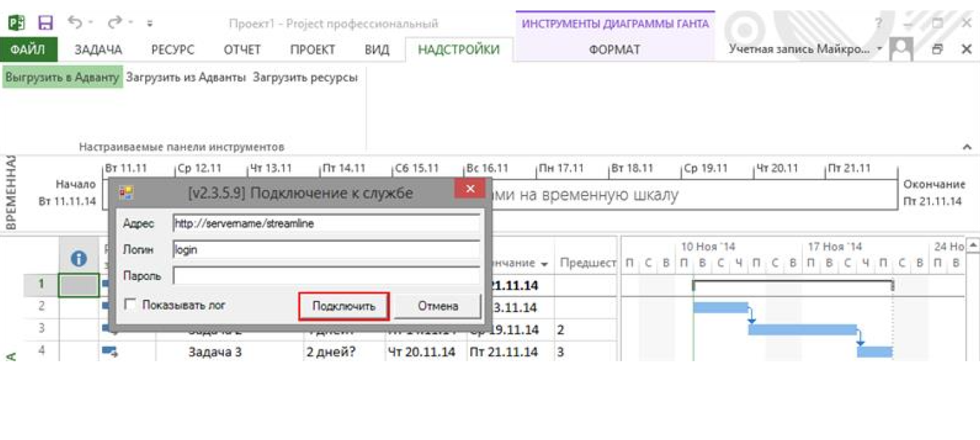Expand the Учетная запись Майкрософт account dropdown
The height and width of the screenshot is (440, 980).
tap(879, 49)
